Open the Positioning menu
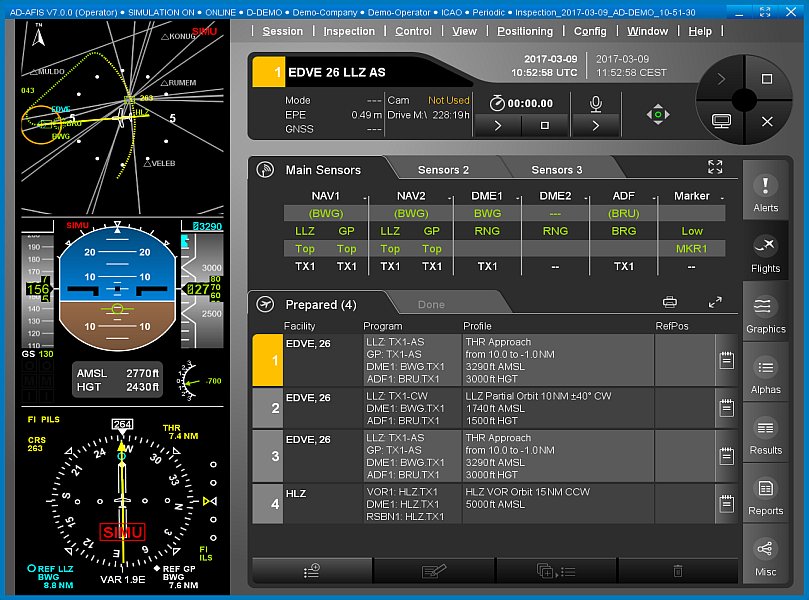Screen dimensions: 809x600 click(525, 31)
